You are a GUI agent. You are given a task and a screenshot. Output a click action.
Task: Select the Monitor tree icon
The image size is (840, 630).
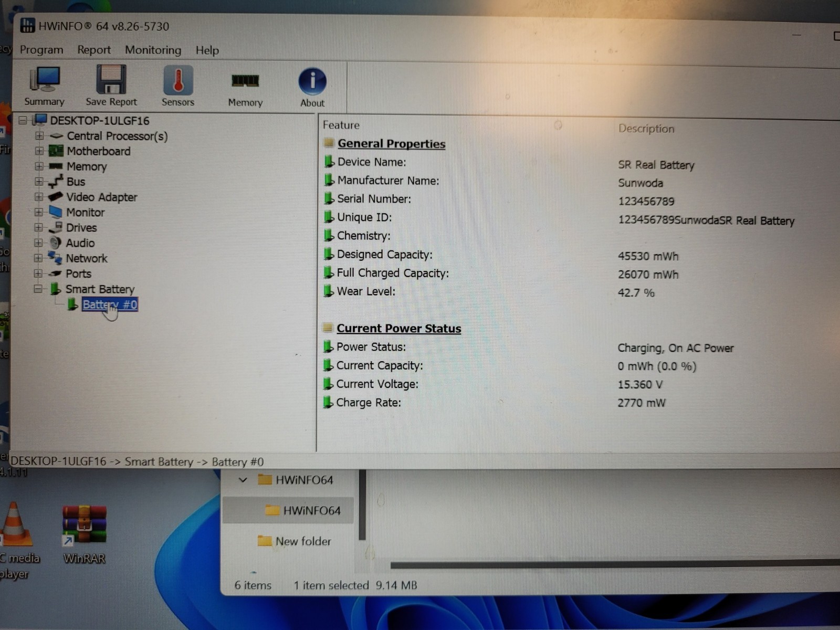(x=56, y=212)
